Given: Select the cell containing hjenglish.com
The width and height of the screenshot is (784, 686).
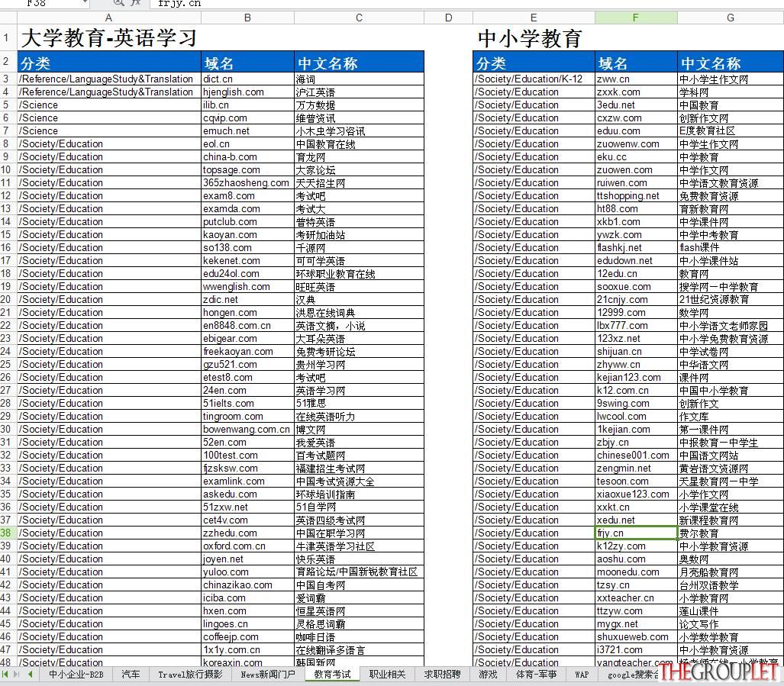Looking at the screenshot, I should point(247,92).
